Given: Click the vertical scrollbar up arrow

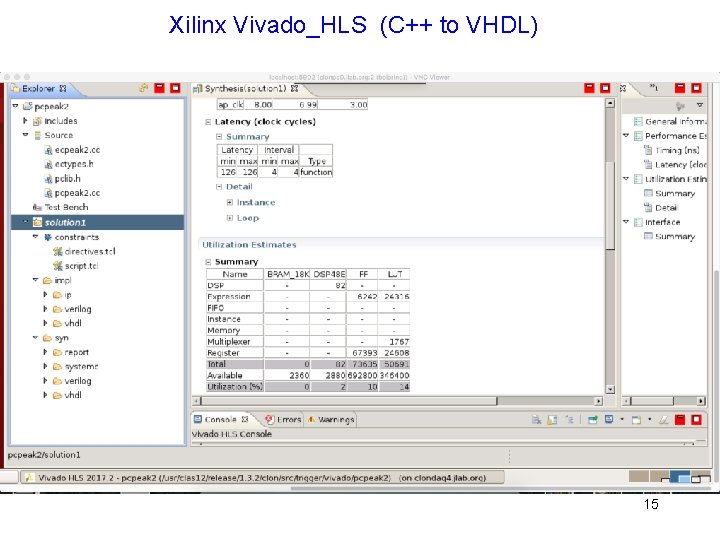Looking at the screenshot, I should click(x=610, y=103).
